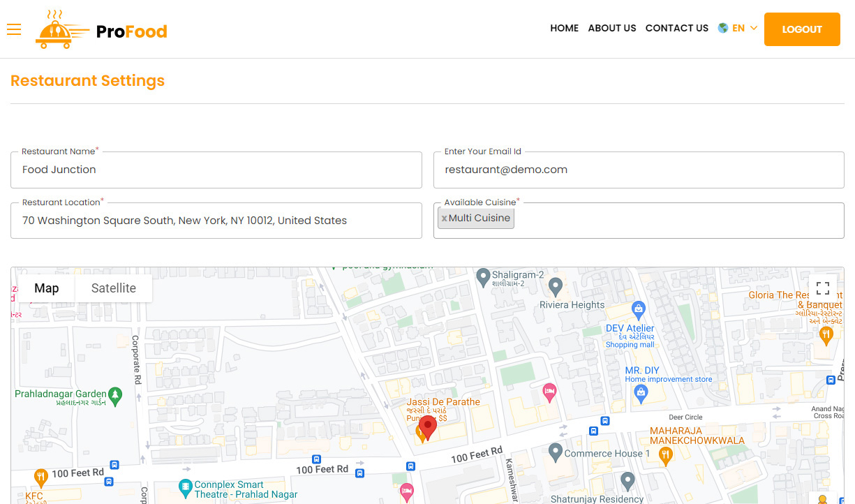Click the Restaurant Settings heading

pyautogui.click(x=88, y=81)
